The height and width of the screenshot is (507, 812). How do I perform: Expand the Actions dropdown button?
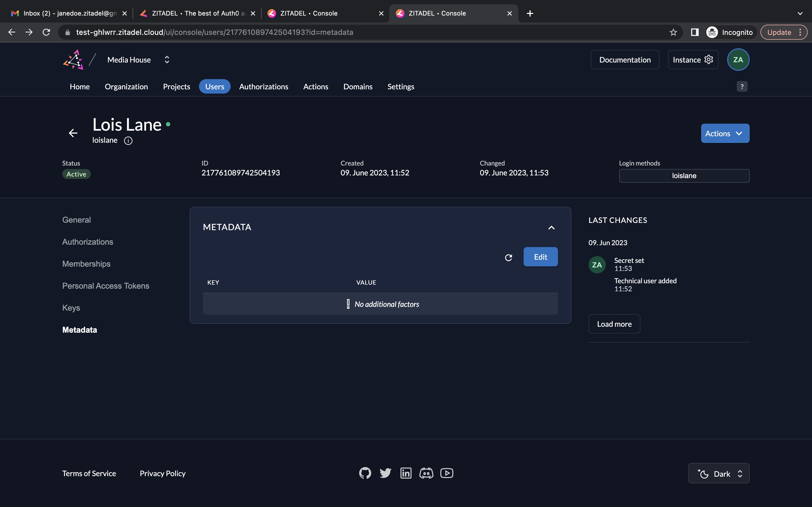[x=725, y=133]
